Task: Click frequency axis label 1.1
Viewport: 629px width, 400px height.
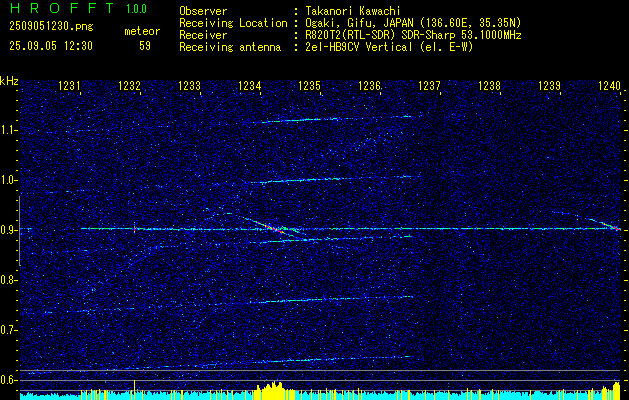Action: 7,130
